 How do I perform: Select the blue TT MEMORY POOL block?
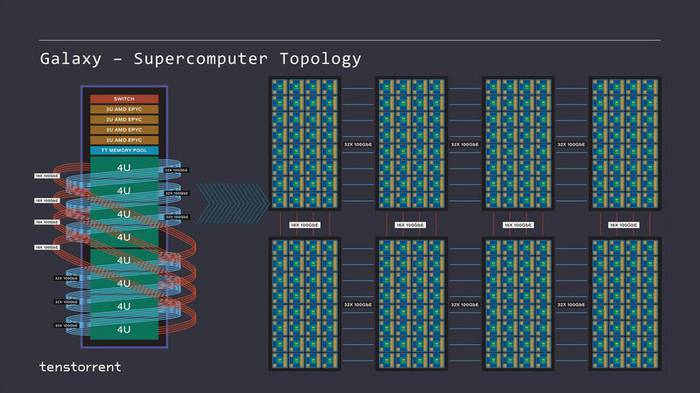(x=124, y=150)
